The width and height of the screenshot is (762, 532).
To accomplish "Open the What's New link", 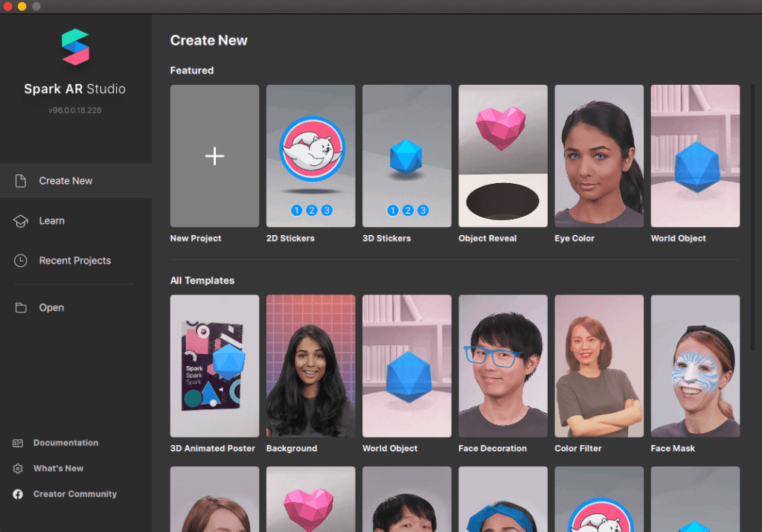I will pos(58,468).
